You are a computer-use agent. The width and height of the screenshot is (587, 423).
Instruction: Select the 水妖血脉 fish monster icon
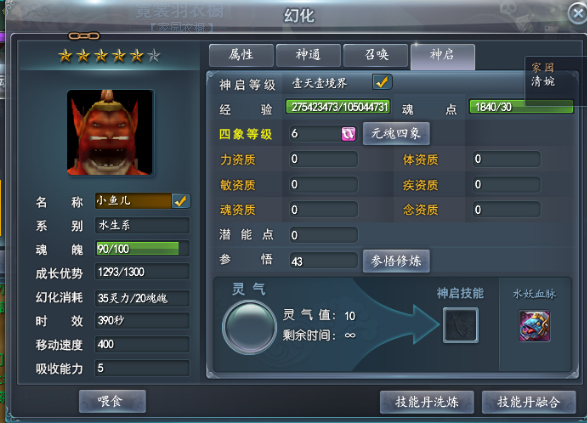click(x=534, y=326)
